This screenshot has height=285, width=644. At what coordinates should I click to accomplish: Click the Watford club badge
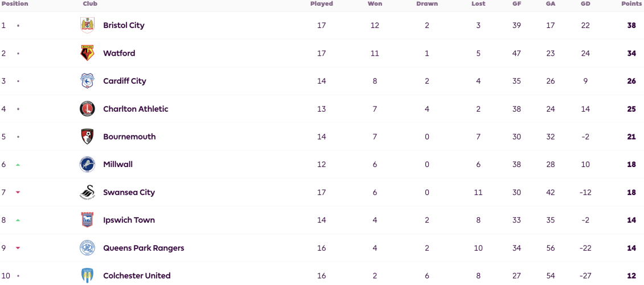point(87,53)
